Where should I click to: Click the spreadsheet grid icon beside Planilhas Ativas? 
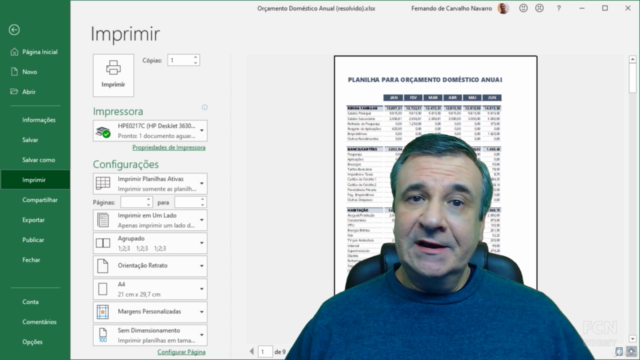[103, 183]
